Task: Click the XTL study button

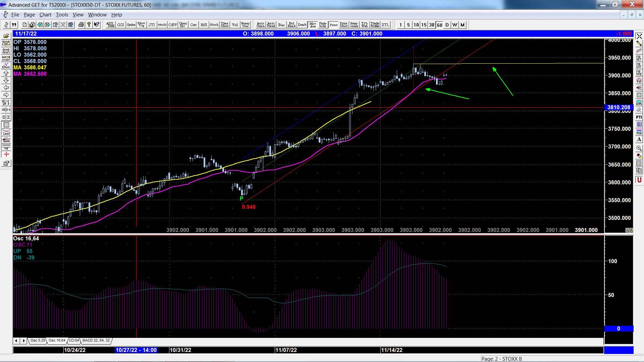Action: pyautogui.click(x=385, y=25)
